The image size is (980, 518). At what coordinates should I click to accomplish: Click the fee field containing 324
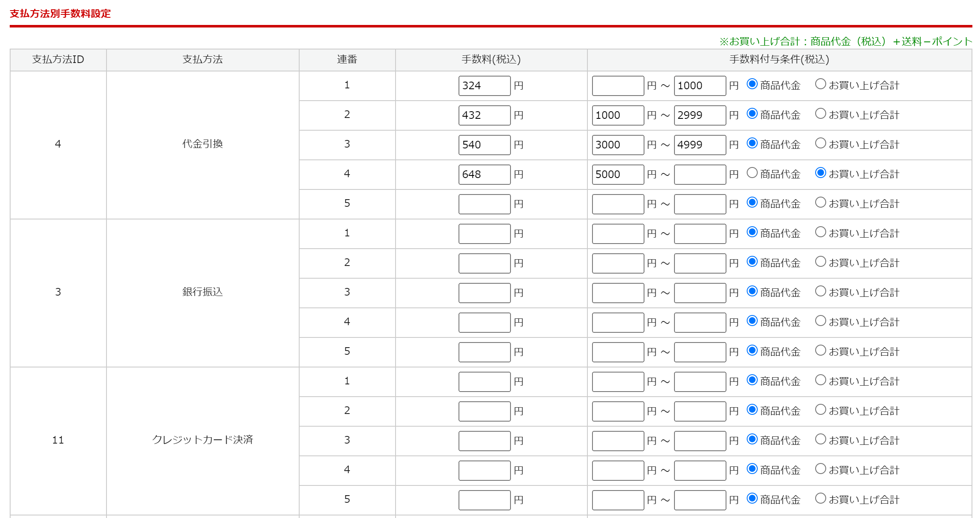(484, 86)
